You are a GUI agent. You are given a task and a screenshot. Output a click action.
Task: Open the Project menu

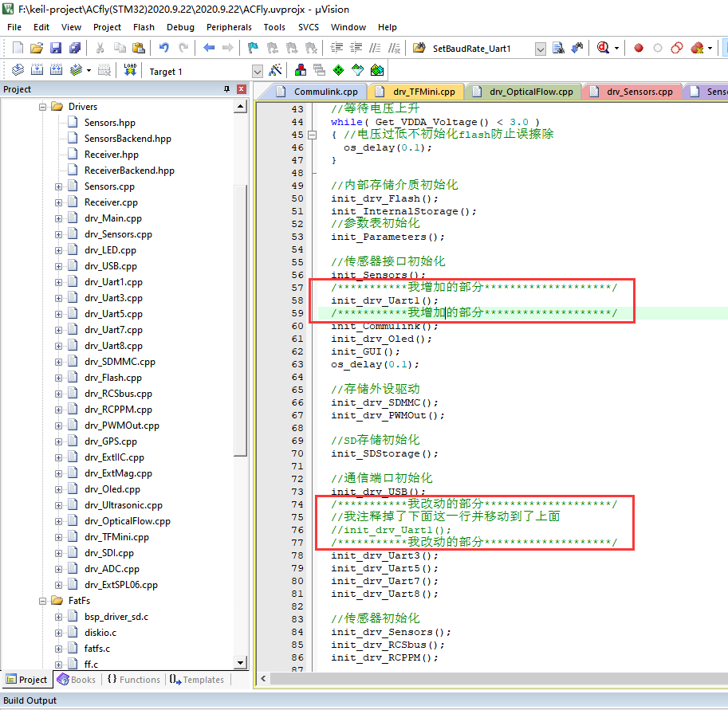(x=108, y=27)
